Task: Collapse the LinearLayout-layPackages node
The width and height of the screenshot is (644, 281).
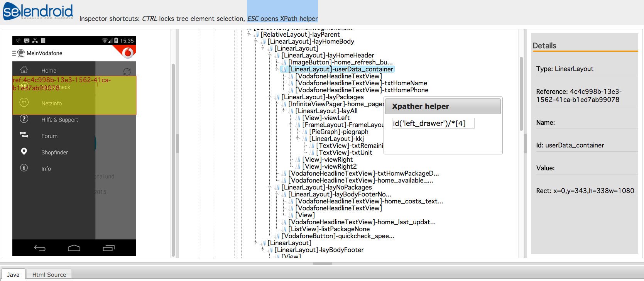Action: click(270, 97)
